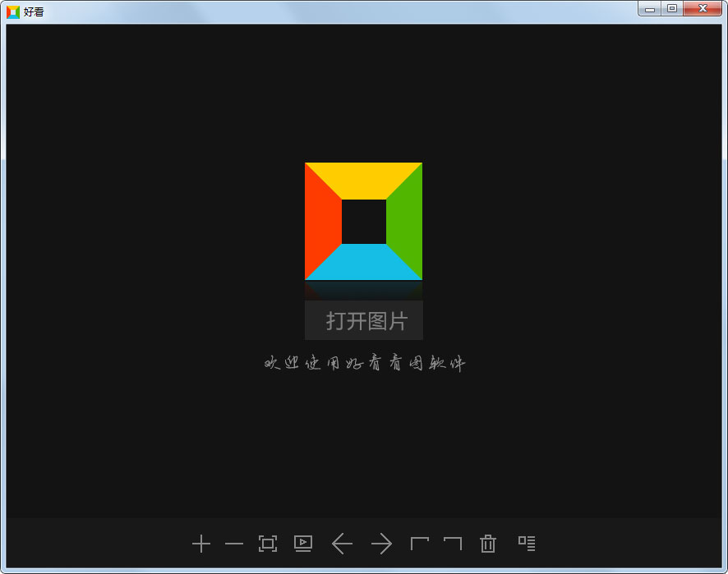Click the zoom out minus icon
728x574 pixels.
click(234, 544)
